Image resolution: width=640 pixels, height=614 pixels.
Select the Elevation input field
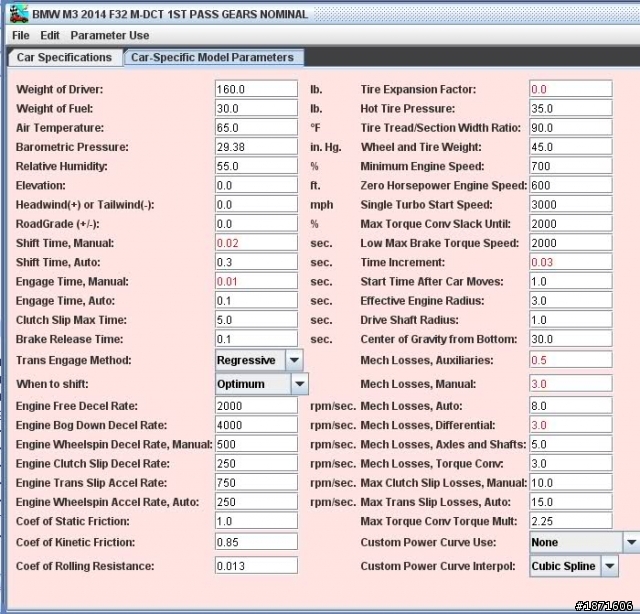[x=256, y=185]
